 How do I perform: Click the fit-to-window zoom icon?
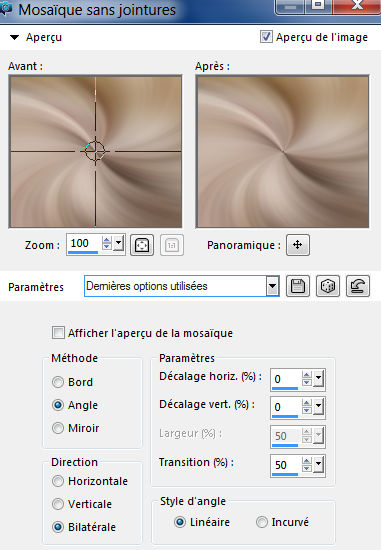click(142, 245)
